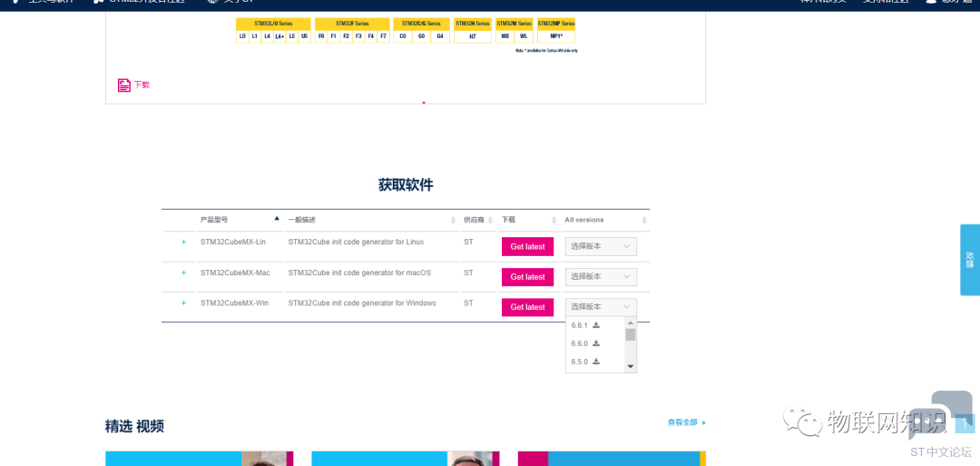
Task: Click the version list scroll-down arrow
Action: [631, 367]
